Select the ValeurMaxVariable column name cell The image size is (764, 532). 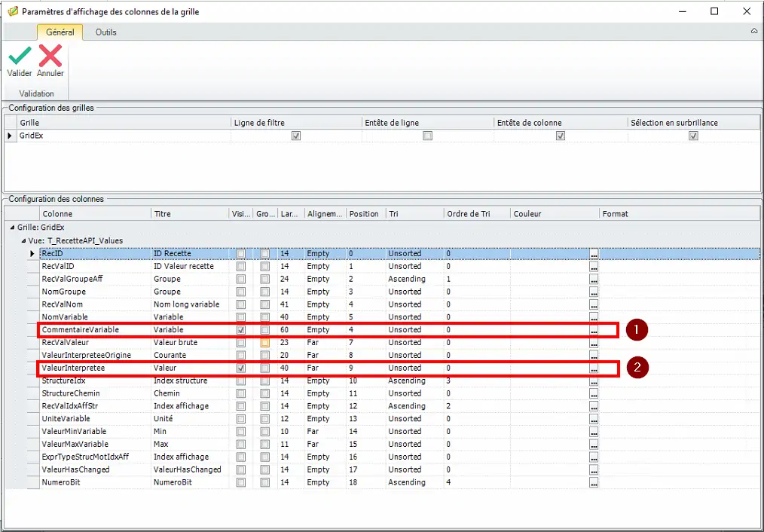[x=96, y=445]
